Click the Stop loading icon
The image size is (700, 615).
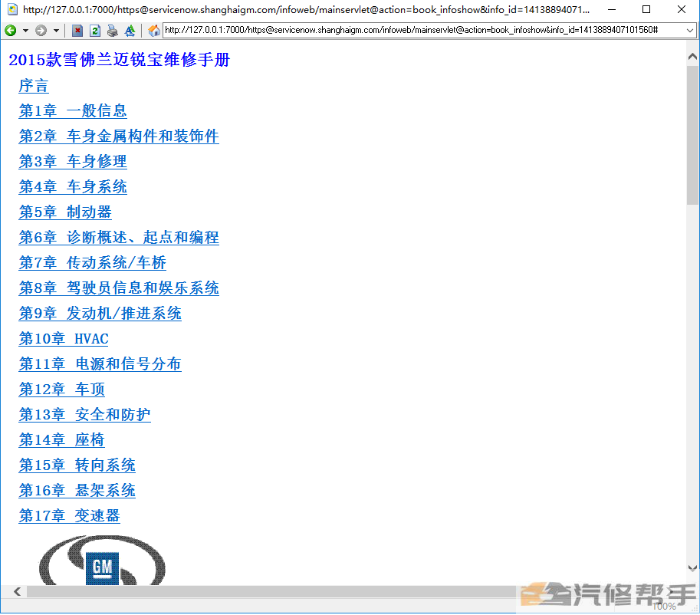77,31
